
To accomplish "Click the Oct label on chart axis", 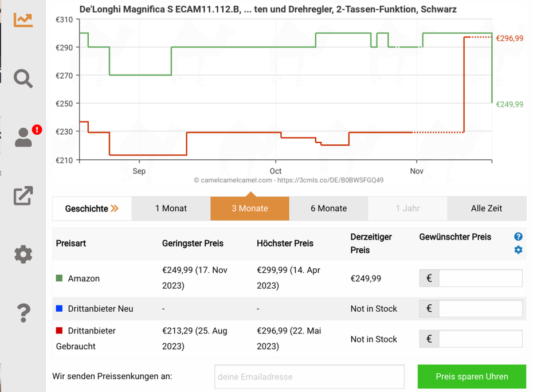I will (276, 171).
